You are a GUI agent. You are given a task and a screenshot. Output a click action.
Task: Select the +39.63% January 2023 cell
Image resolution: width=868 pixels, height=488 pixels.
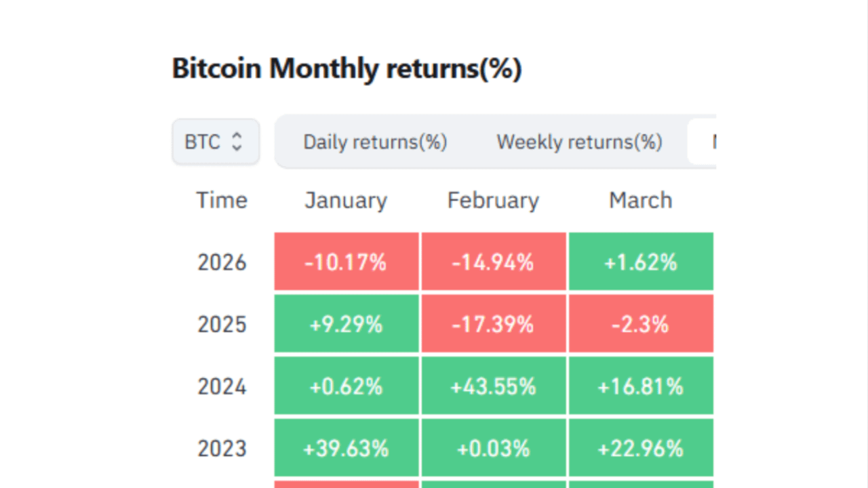tap(346, 447)
